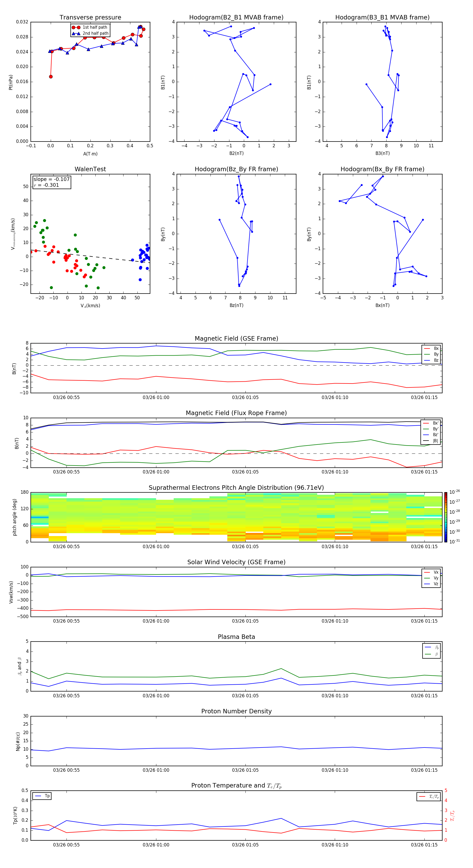Click the "A(T·m)" x-axis label
This screenshot has width=473, height=868.
point(90,154)
